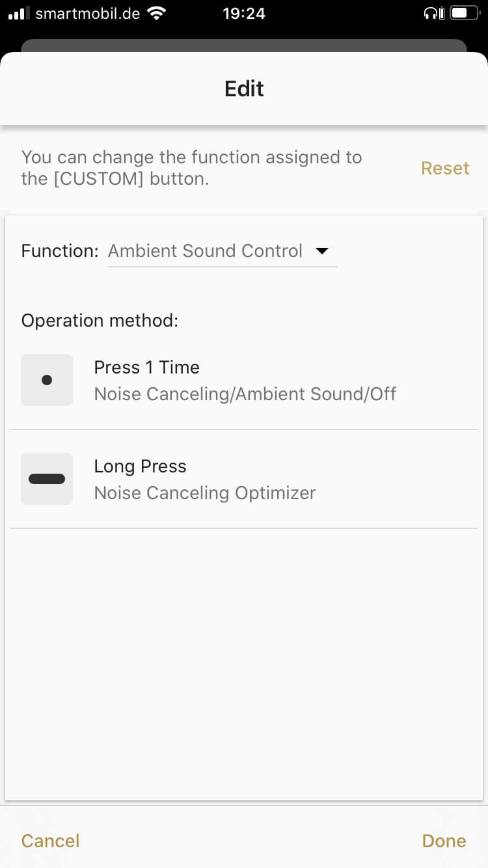Tap the battery icon in status bar
The width and height of the screenshot is (488, 868).
(x=463, y=13)
